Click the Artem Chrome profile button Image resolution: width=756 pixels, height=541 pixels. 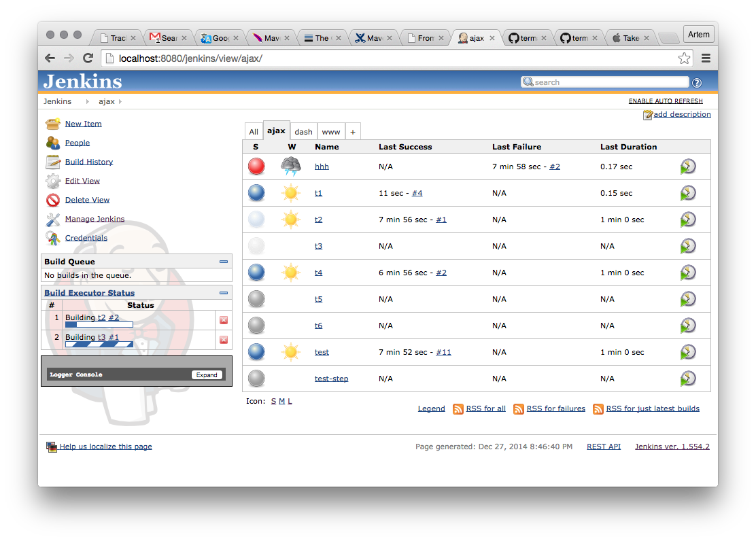[698, 35]
